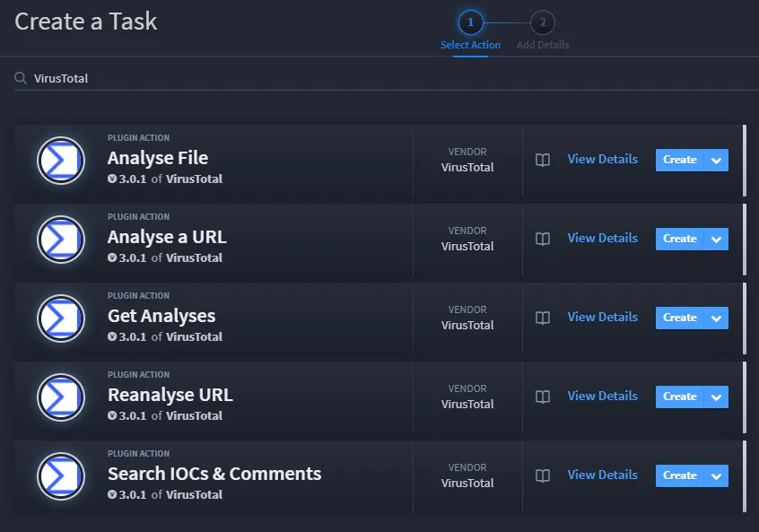Create a task from Get Analyses
759x532 pixels.
680,318
